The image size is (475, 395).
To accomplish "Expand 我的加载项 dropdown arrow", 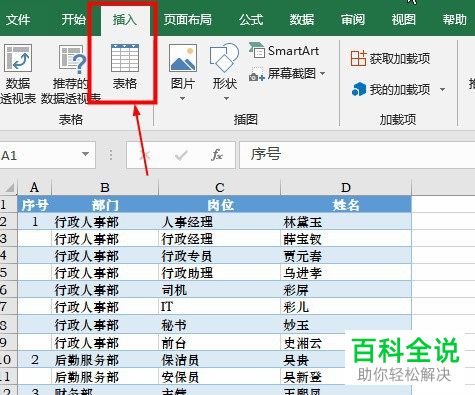I will [x=442, y=89].
